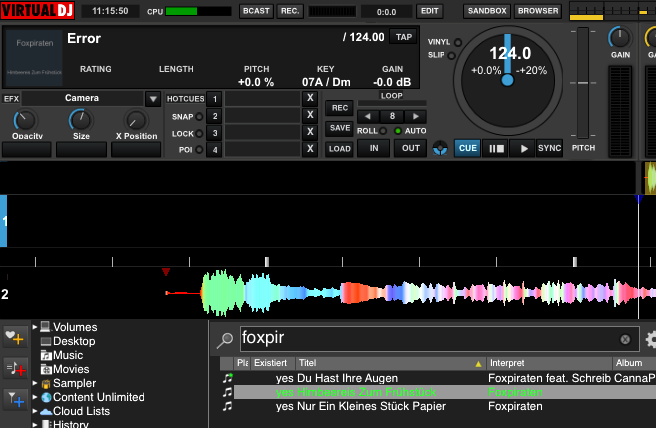656x428 pixels.
Task: Expand the Volumes tree node
Action: coord(34,327)
